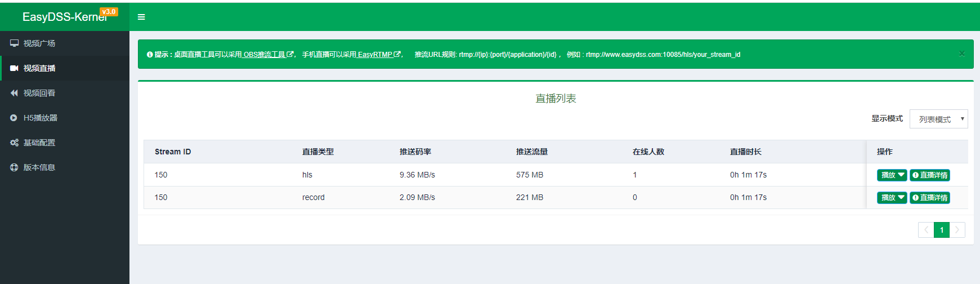Go to the next page in pagination
The image size is (980, 284).
click(957, 230)
